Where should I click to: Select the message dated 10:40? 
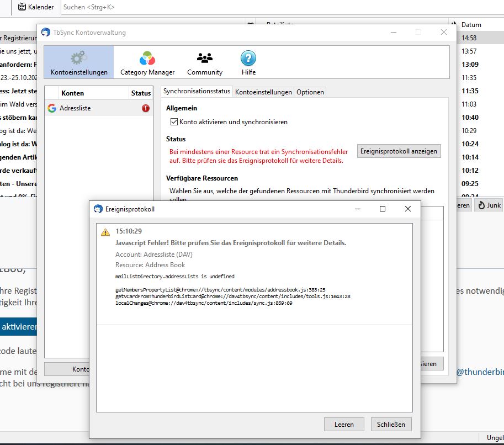click(x=470, y=118)
